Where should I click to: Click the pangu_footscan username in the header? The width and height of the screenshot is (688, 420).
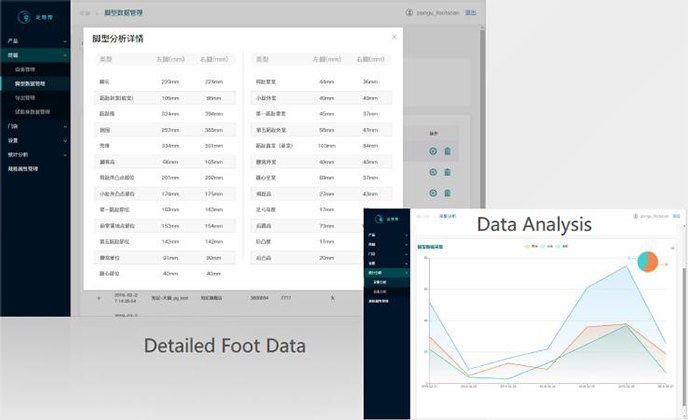438,12
